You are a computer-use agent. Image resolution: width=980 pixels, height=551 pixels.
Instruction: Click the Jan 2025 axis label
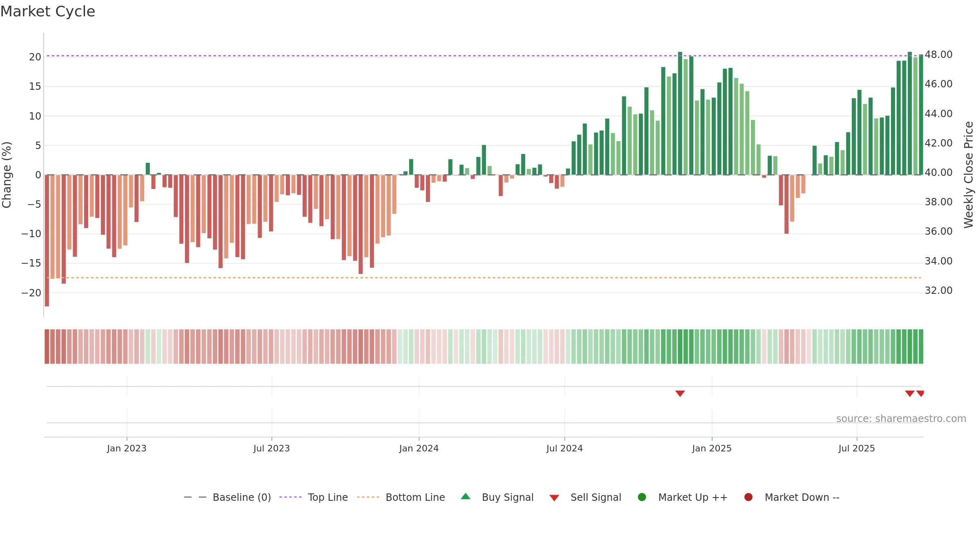pyautogui.click(x=712, y=448)
